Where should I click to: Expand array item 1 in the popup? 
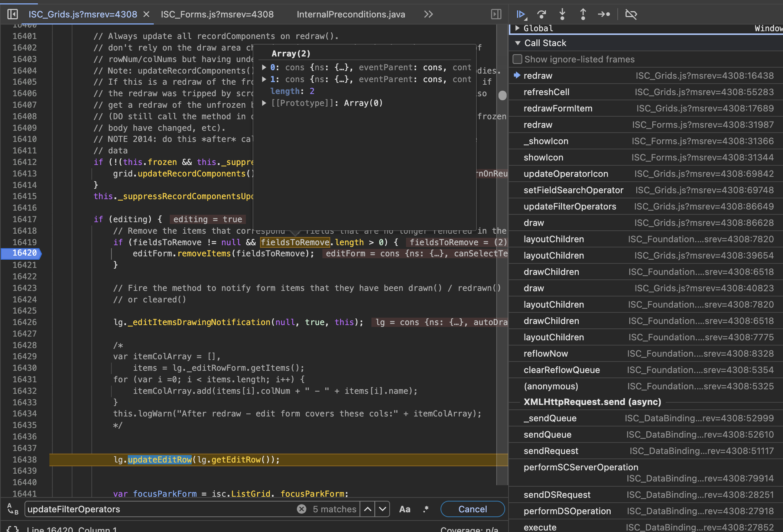pyautogui.click(x=264, y=79)
